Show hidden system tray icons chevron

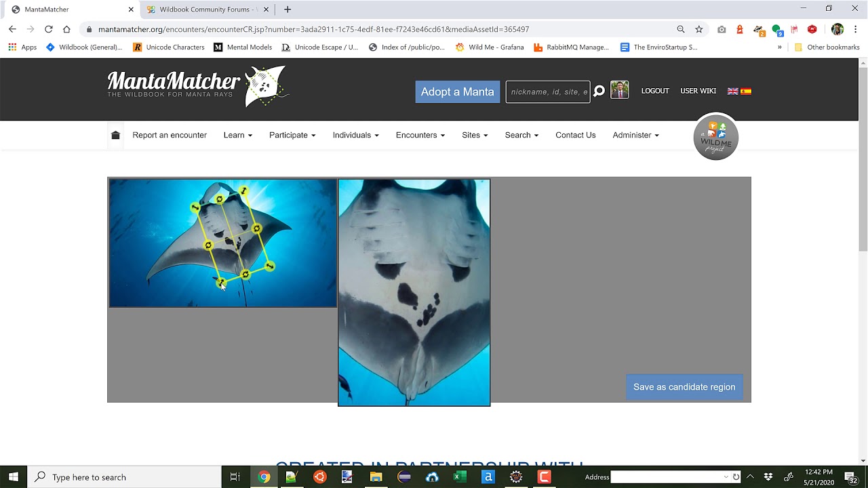(750, 477)
